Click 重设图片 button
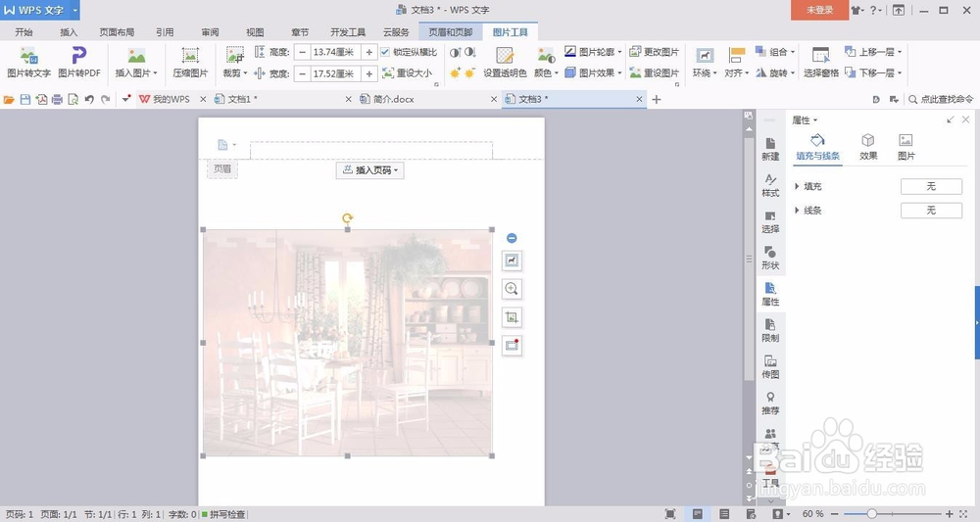This screenshot has height=522, width=980. coord(654,73)
